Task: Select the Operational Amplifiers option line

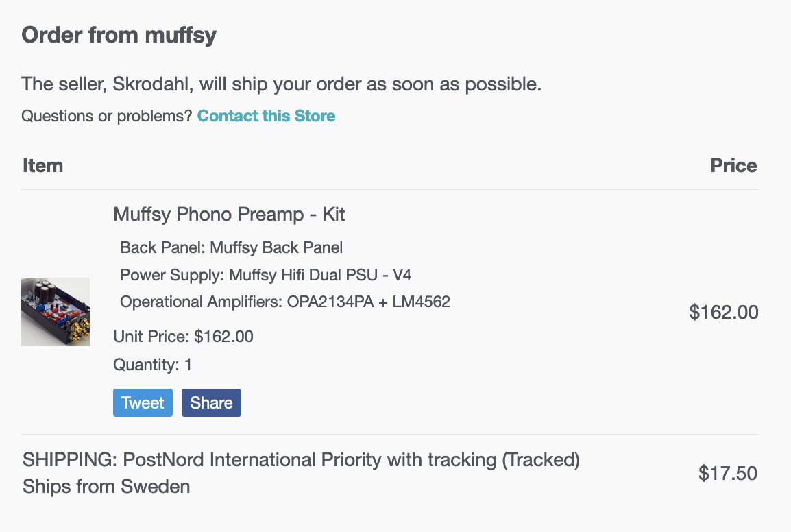Action: pos(285,302)
